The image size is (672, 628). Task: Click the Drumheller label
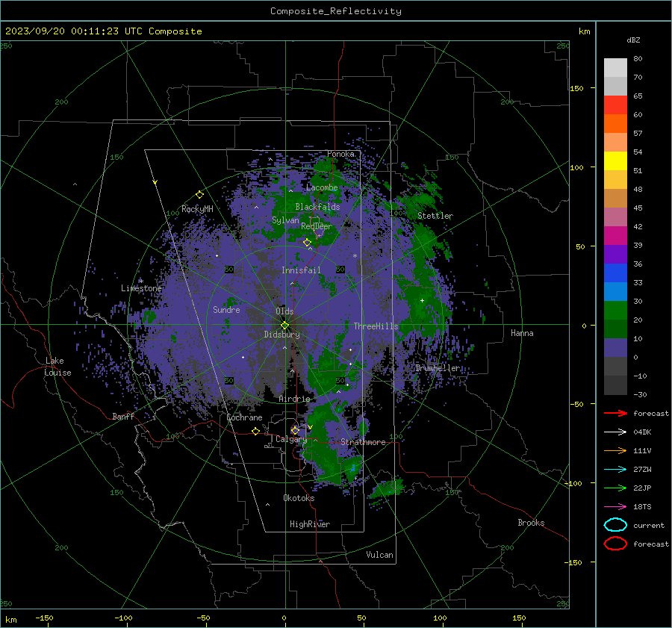pos(438,368)
